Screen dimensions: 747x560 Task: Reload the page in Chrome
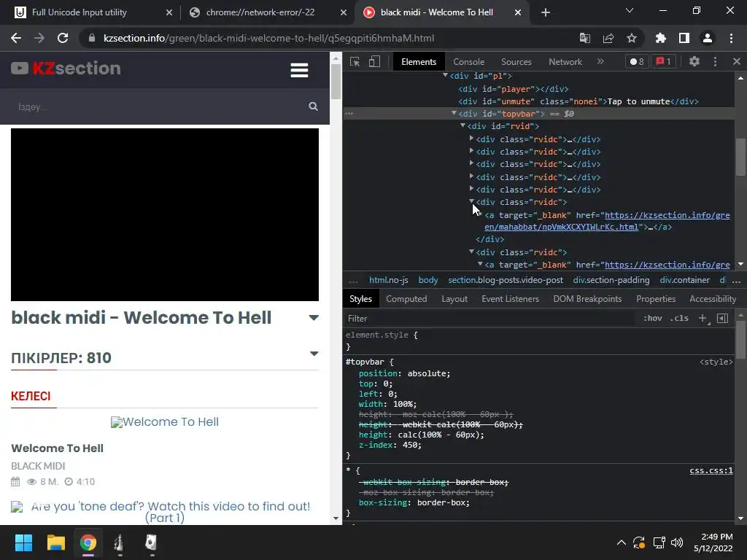click(63, 38)
